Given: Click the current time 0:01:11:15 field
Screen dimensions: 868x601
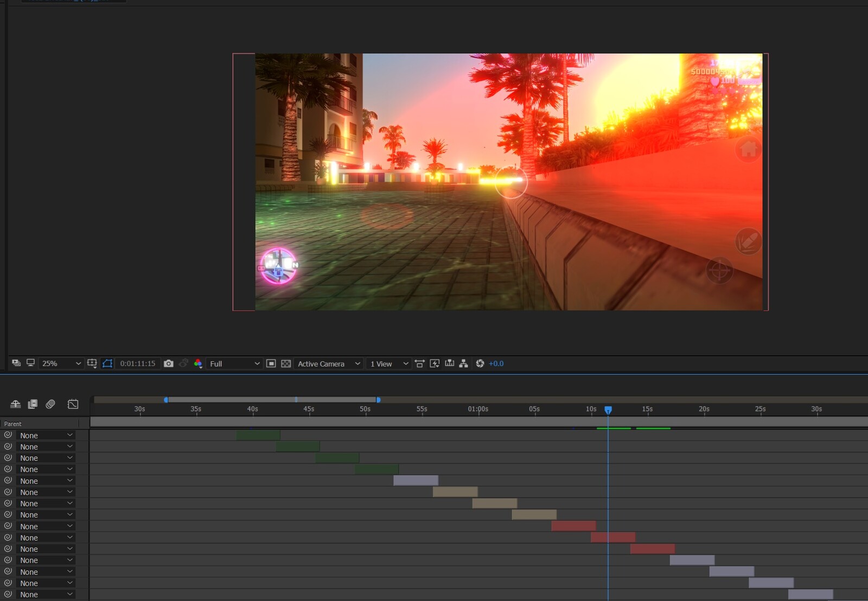Looking at the screenshot, I should (138, 363).
